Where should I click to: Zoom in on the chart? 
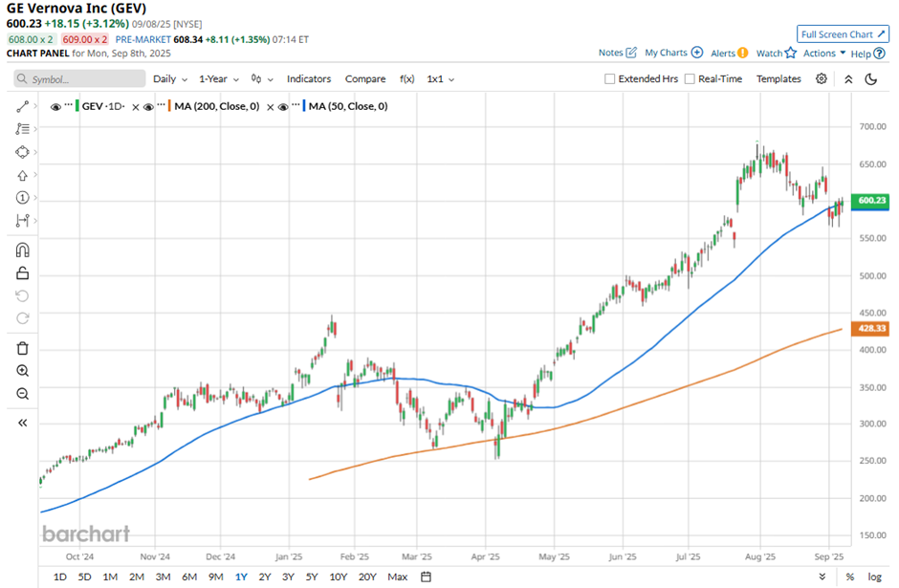[x=22, y=371]
